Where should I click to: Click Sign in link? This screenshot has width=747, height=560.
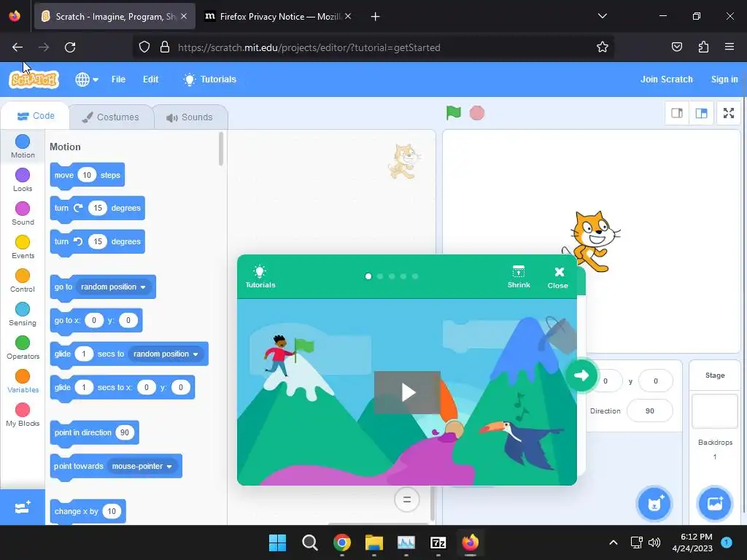click(x=724, y=79)
